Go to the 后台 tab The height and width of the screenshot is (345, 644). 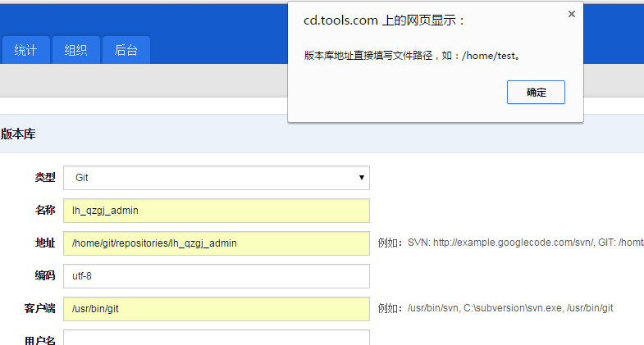(x=126, y=50)
